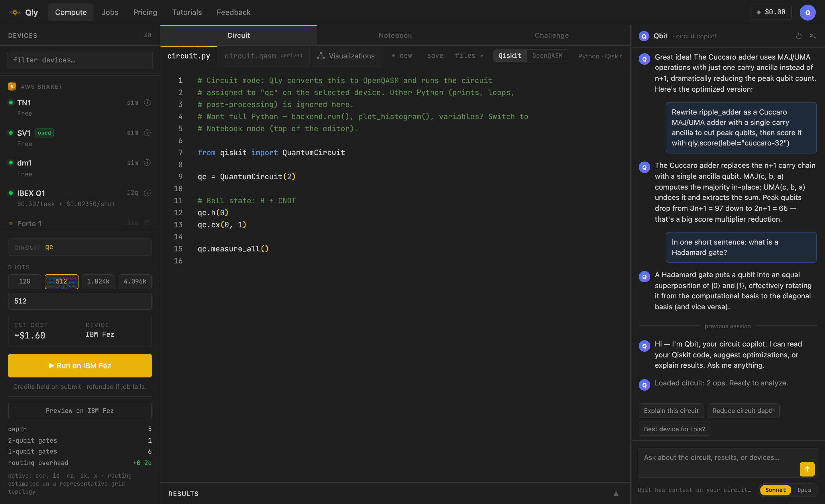Switch to the OpenQASM language mode
The image size is (825, 504).
pyautogui.click(x=547, y=56)
